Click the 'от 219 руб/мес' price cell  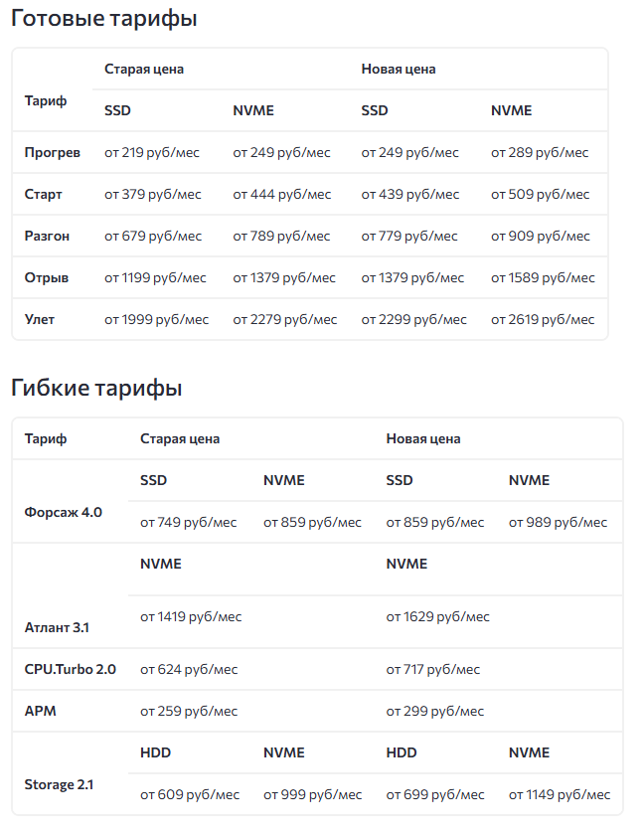pos(152,153)
